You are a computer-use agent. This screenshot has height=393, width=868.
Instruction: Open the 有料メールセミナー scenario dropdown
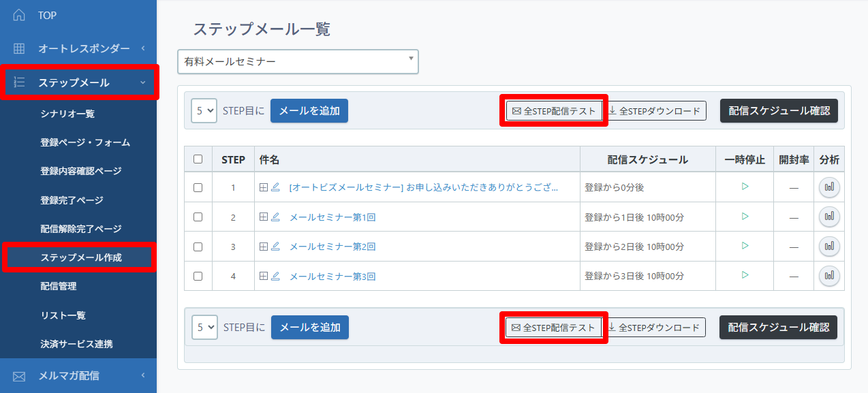coord(298,61)
